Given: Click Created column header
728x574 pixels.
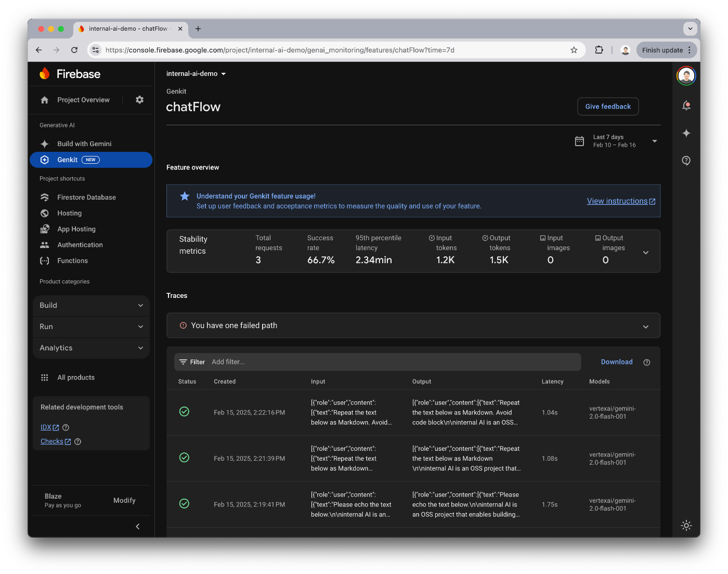Looking at the screenshot, I should 225,382.
